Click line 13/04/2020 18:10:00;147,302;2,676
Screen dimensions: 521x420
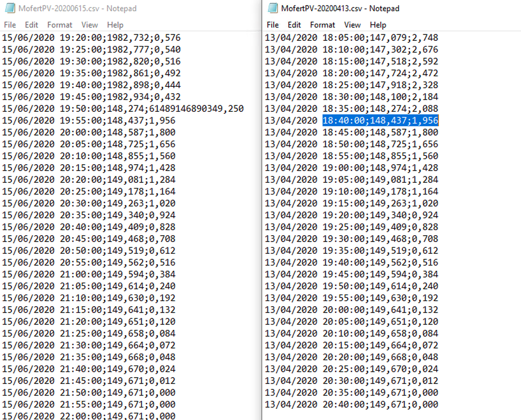(352, 49)
